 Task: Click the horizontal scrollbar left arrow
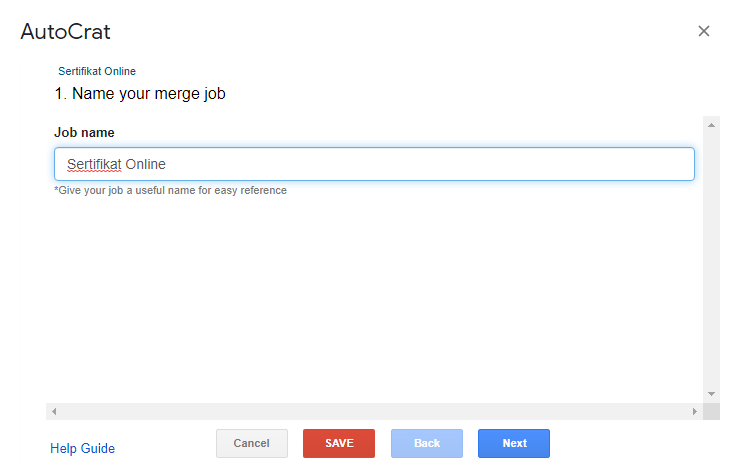54,411
